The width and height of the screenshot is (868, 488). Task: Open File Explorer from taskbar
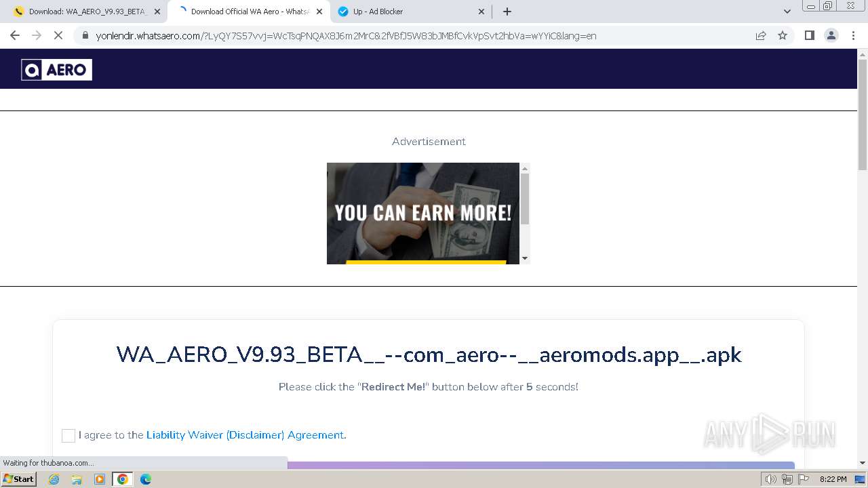click(77, 479)
